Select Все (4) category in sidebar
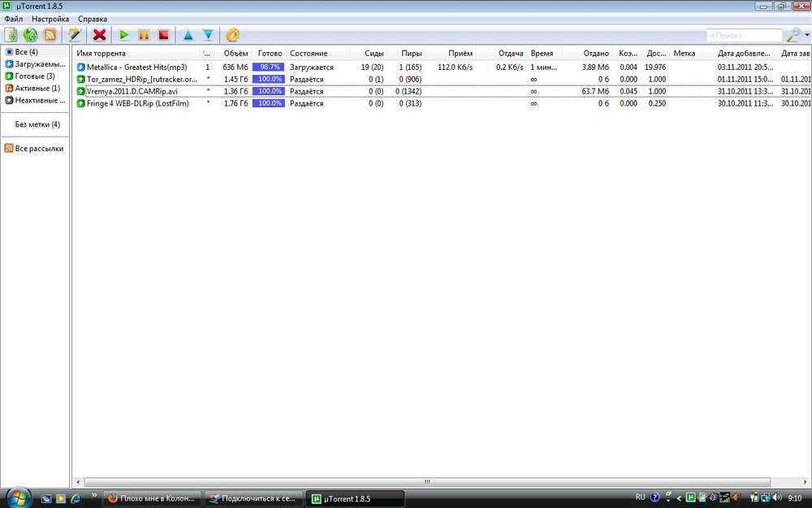The width and height of the screenshot is (812, 508). pos(35,52)
